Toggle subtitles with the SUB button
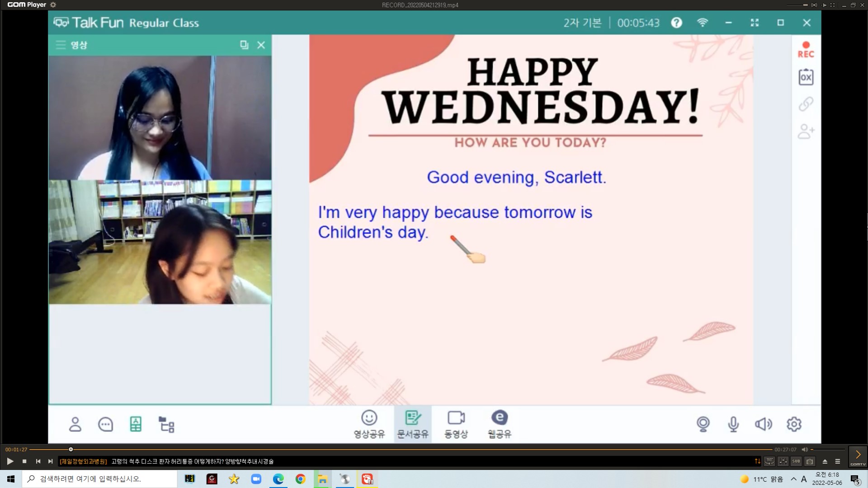868x488 pixels. 796,461
